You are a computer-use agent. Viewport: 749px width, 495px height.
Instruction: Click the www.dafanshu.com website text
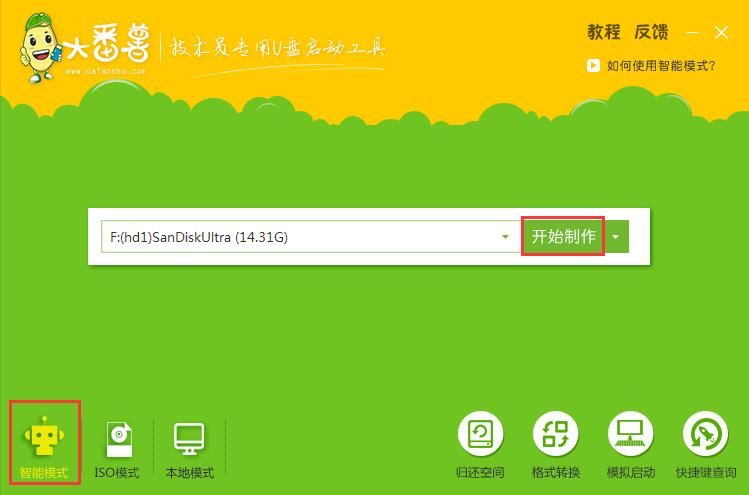(x=106, y=71)
